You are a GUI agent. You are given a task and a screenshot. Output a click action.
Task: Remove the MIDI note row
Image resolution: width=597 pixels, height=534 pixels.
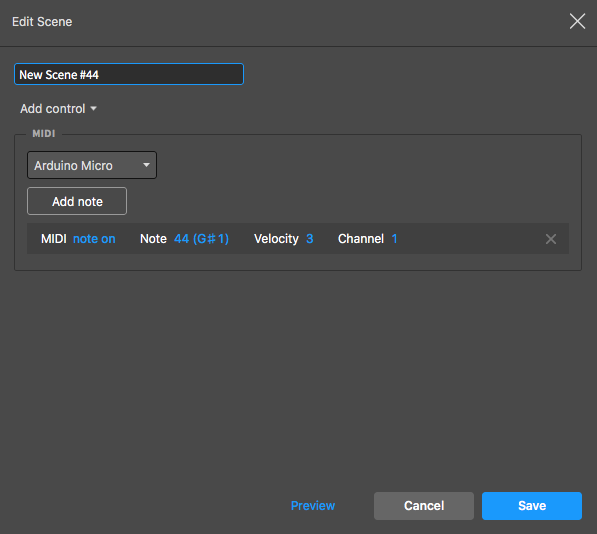[551, 239]
